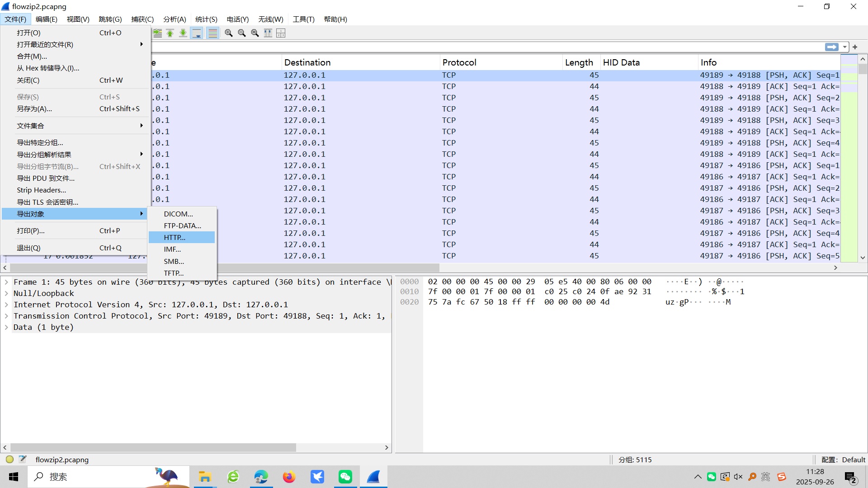Open the display filter history dropdown
The width and height of the screenshot is (868, 488).
click(844, 47)
